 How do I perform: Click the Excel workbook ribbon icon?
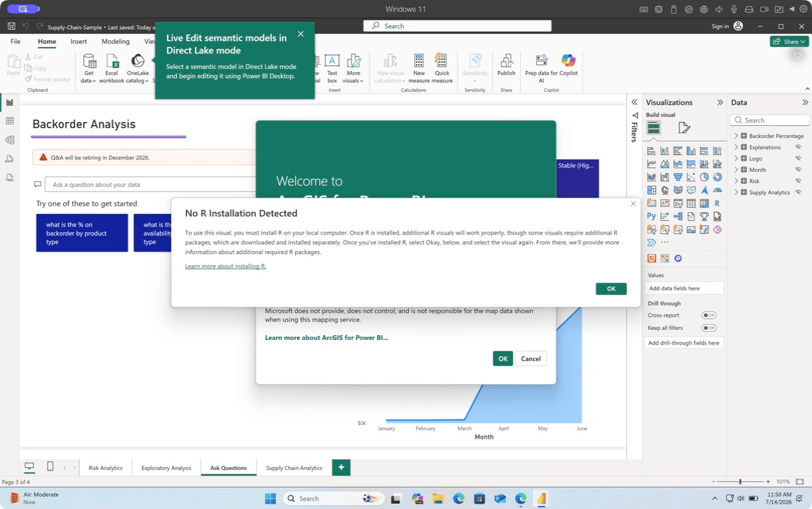tap(112, 69)
